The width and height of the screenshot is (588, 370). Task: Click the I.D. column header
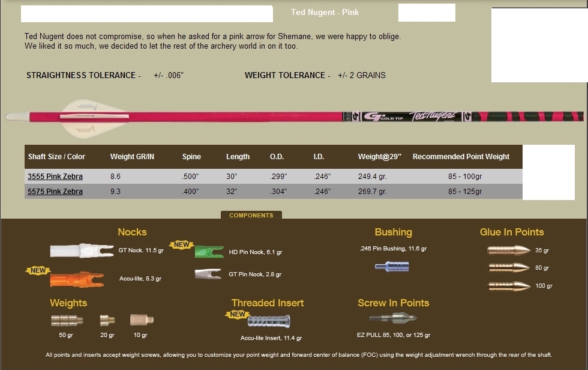tap(319, 157)
